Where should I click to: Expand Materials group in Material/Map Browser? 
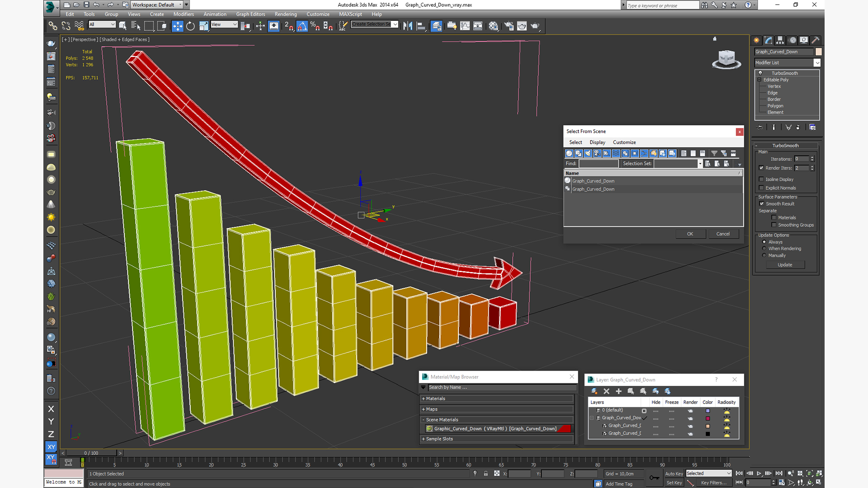coord(497,399)
